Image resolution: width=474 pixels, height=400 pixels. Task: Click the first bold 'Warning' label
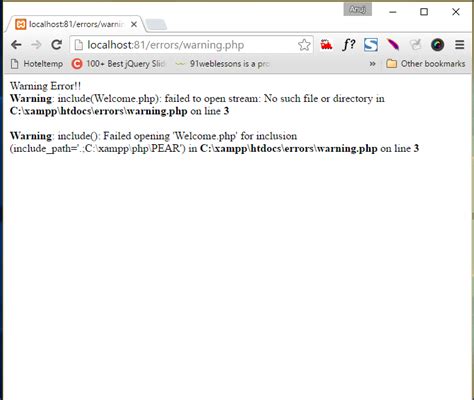click(31, 98)
